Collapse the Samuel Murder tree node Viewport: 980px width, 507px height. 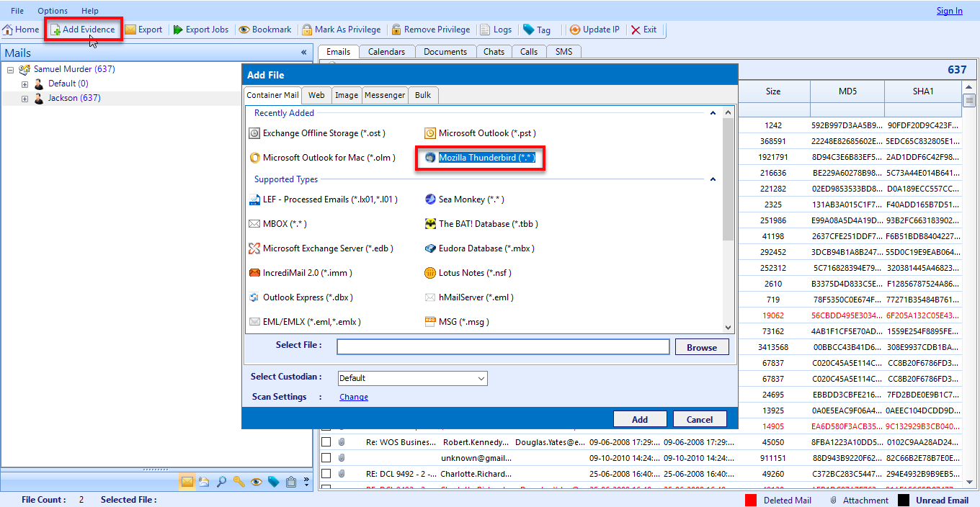click(x=11, y=70)
